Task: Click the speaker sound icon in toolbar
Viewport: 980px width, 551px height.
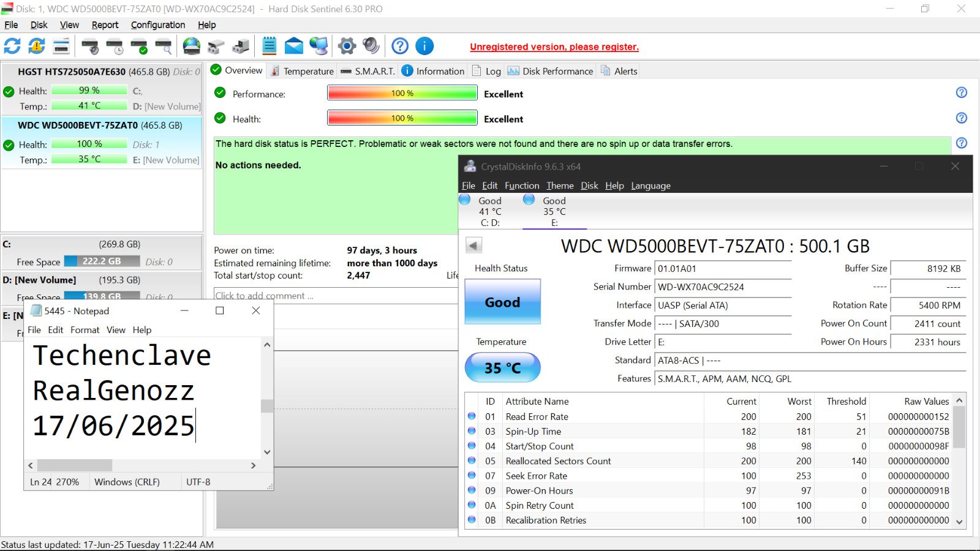Action: pyautogui.click(x=371, y=46)
